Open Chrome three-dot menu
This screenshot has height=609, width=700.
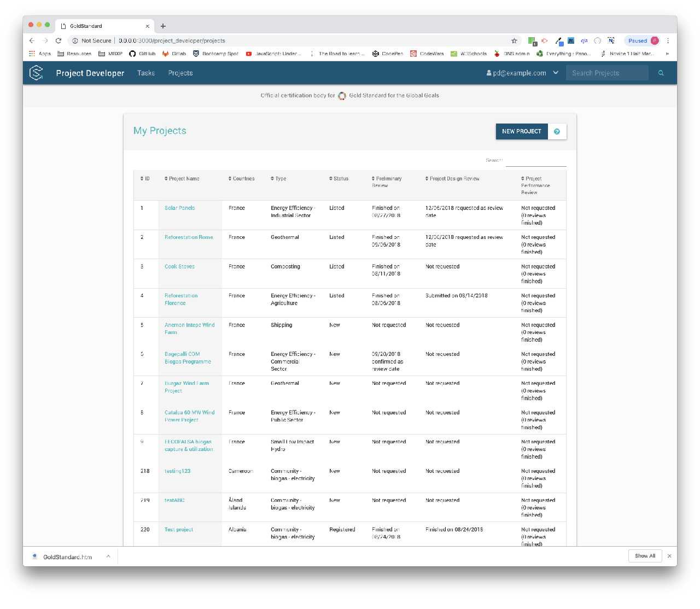pos(668,40)
